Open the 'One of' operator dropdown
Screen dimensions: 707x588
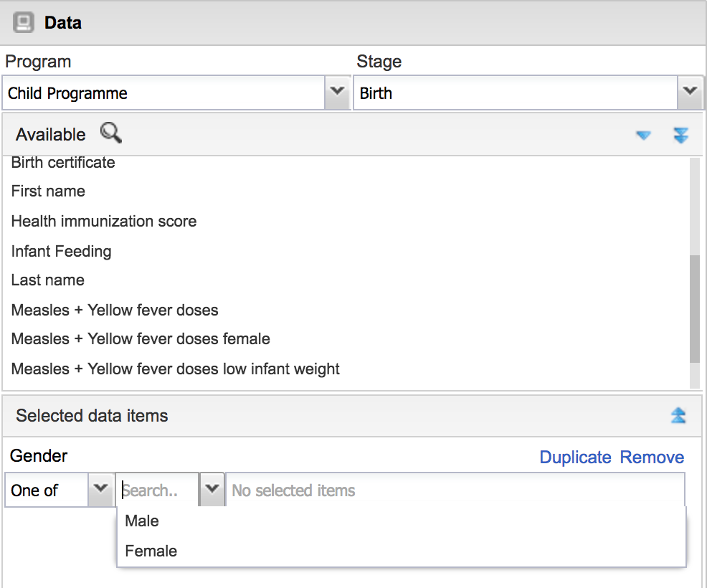pyautogui.click(x=100, y=490)
